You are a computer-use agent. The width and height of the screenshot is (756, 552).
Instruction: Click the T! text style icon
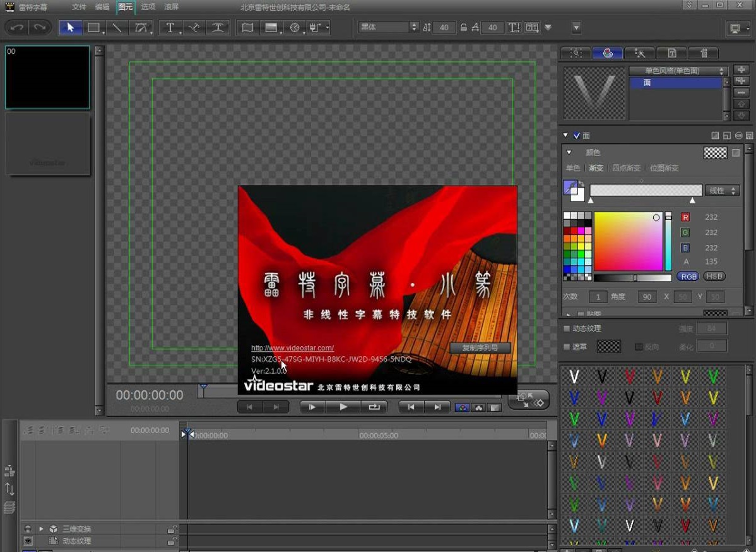click(x=514, y=28)
